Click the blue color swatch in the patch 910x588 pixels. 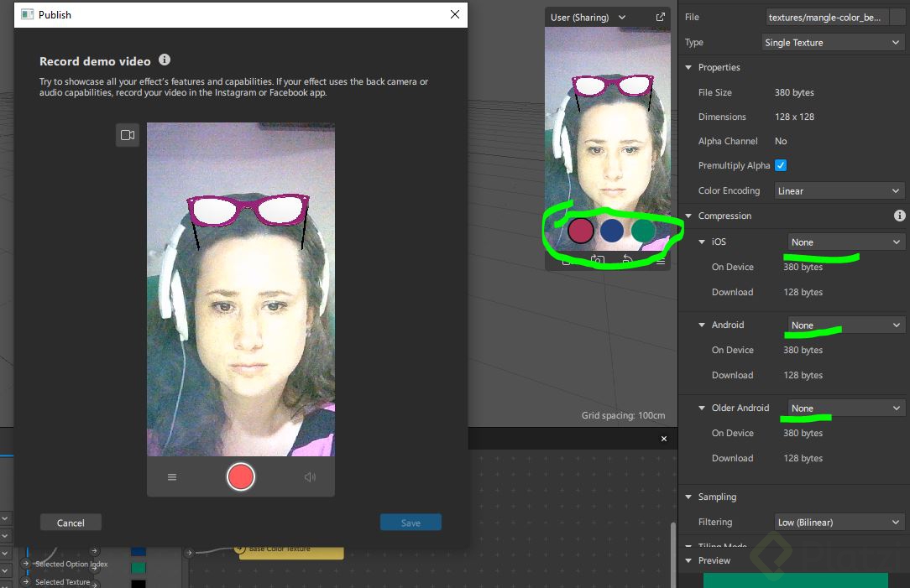(x=139, y=551)
